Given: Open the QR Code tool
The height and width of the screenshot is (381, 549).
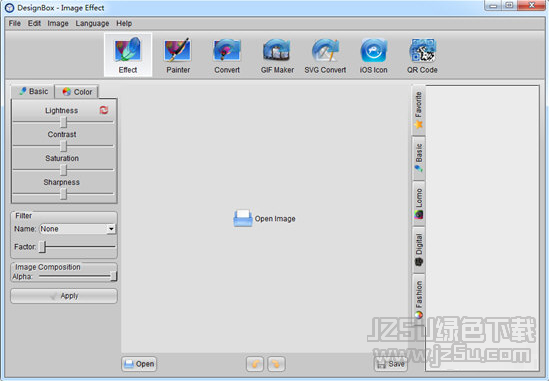Looking at the screenshot, I should (422, 55).
